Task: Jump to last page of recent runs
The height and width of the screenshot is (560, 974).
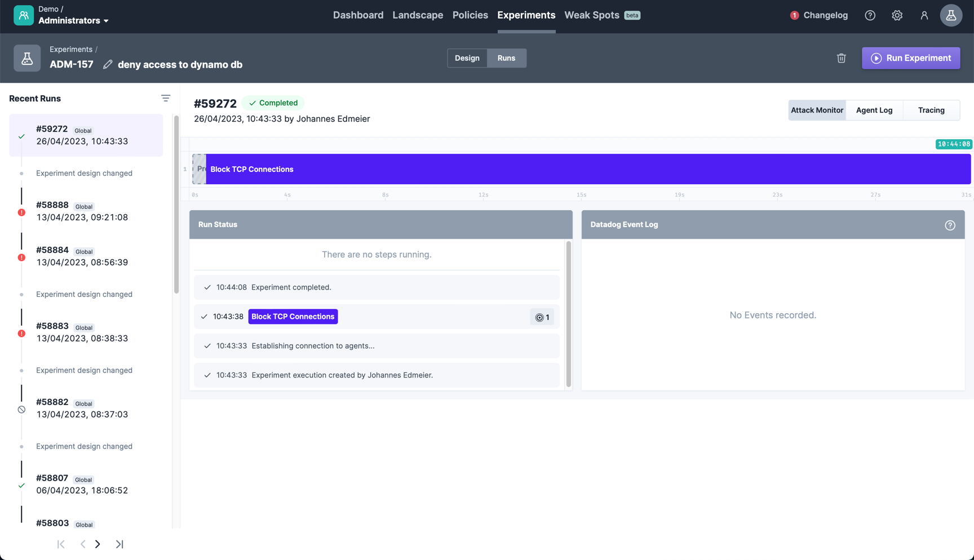Action: point(119,544)
